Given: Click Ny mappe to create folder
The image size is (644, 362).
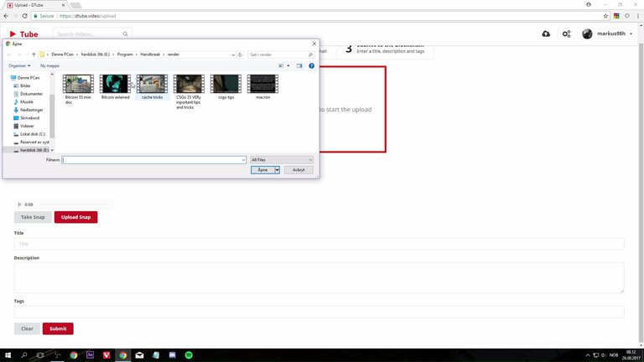Looking at the screenshot, I should pyautogui.click(x=49, y=65).
